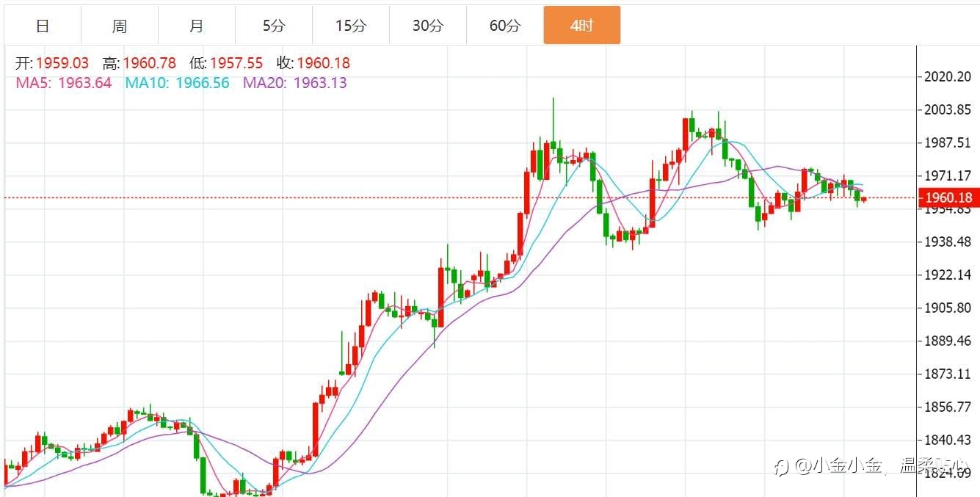Click the red 1960.18 current price tag

pos(948,197)
